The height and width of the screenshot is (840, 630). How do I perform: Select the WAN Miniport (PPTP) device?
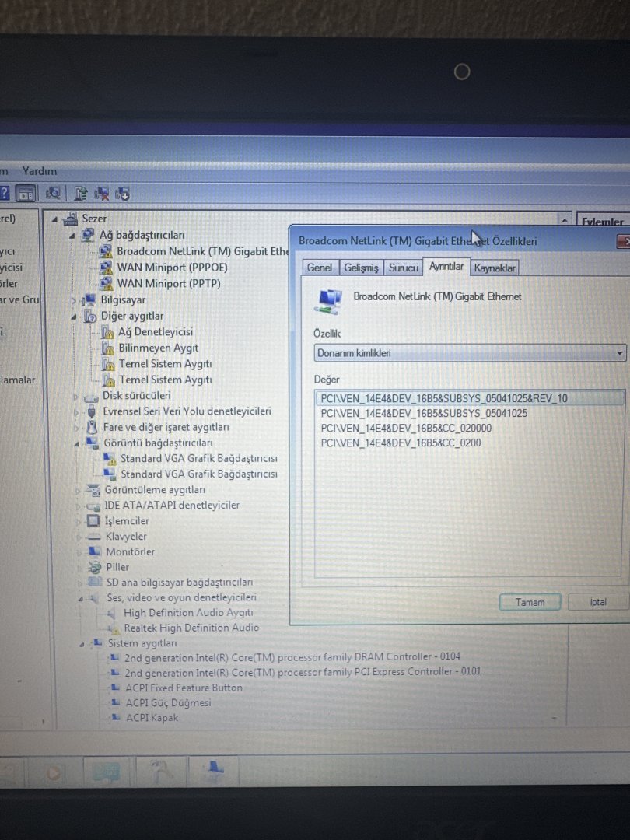(x=169, y=283)
